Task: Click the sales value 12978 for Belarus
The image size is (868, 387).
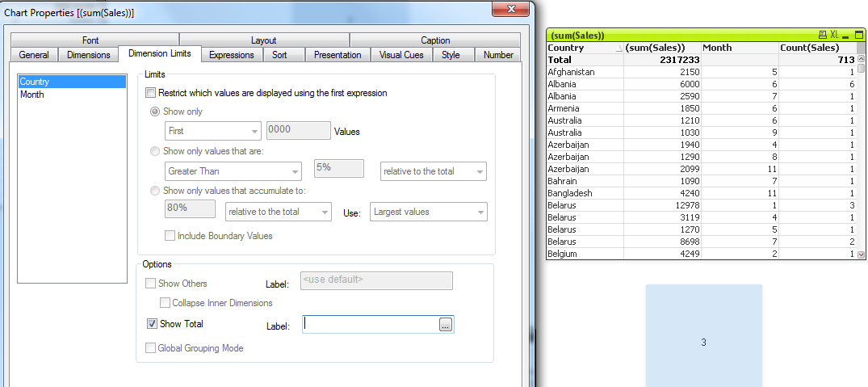Action: click(x=687, y=205)
